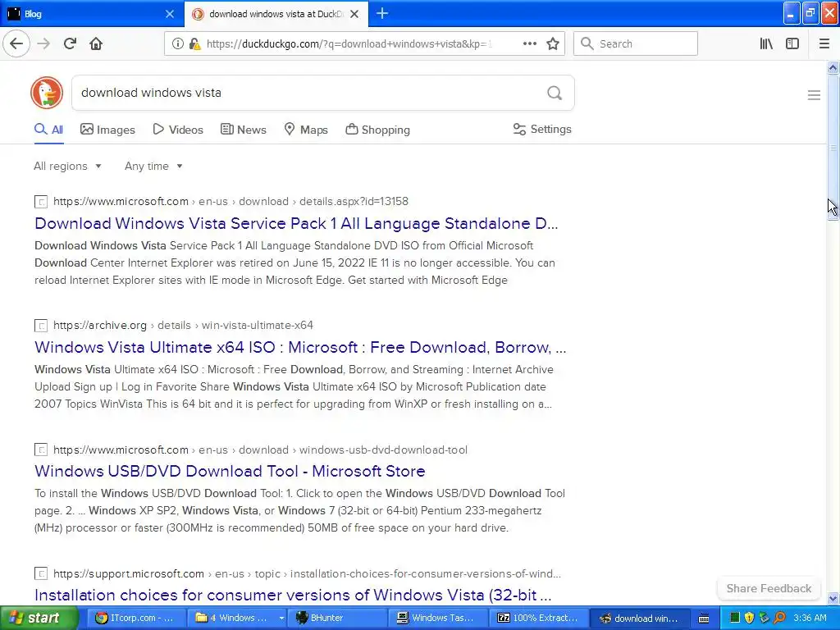Screen dimensions: 840x630
Task: Click the orange magnifier tray icon
Action: pyautogui.click(x=779, y=619)
